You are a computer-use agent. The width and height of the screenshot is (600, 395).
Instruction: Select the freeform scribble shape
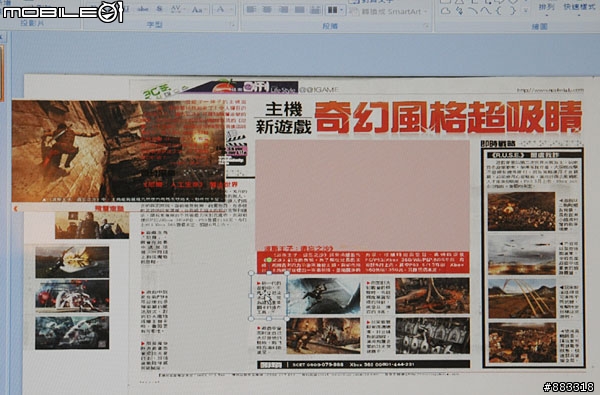tap(460, 11)
